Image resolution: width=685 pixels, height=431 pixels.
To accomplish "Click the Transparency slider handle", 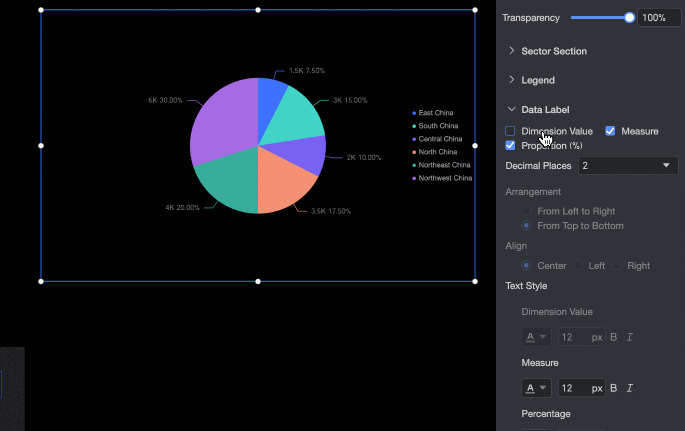I will click(629, 17).
